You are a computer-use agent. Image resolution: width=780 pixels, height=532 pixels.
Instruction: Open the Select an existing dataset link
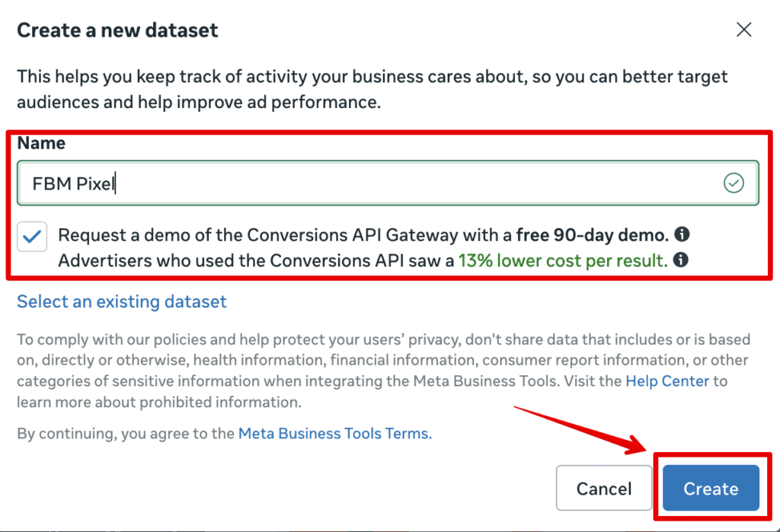(121, 301)
